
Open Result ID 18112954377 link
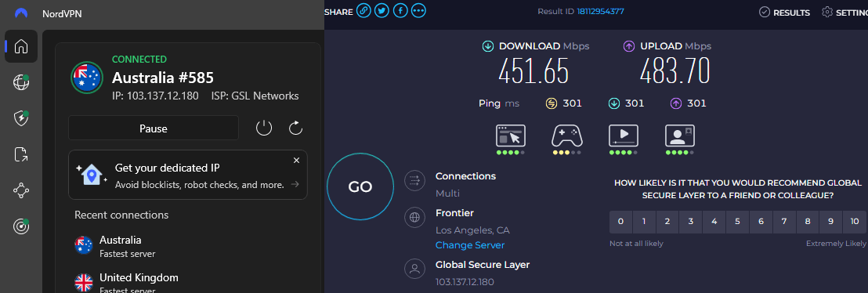tap(601, 11)
